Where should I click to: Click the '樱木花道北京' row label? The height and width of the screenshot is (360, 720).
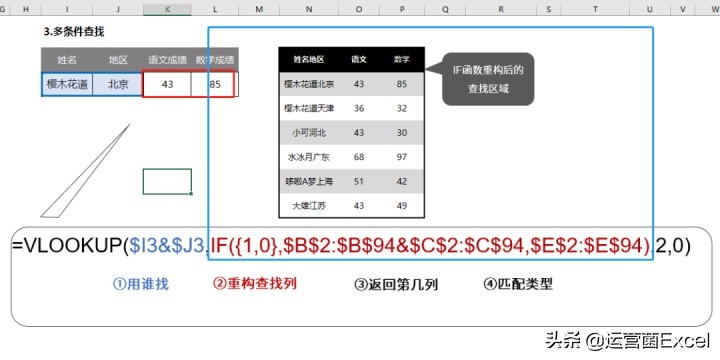coord(309,84)
